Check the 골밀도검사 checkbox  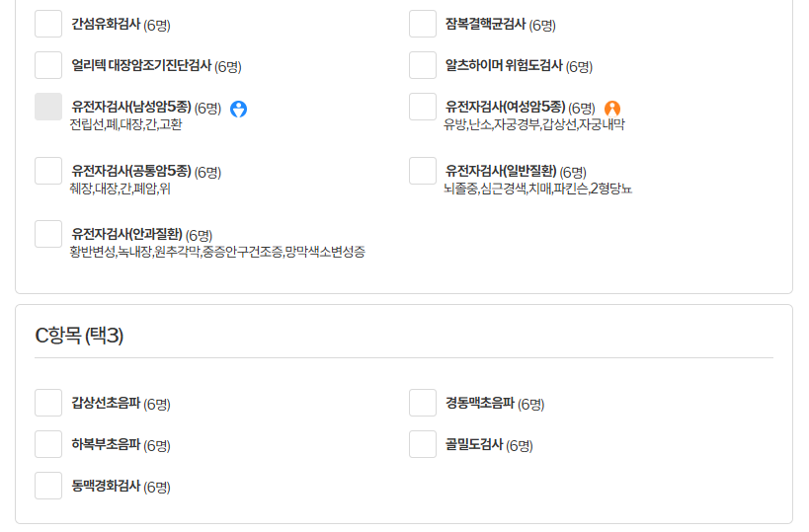(x=423, y=444)
